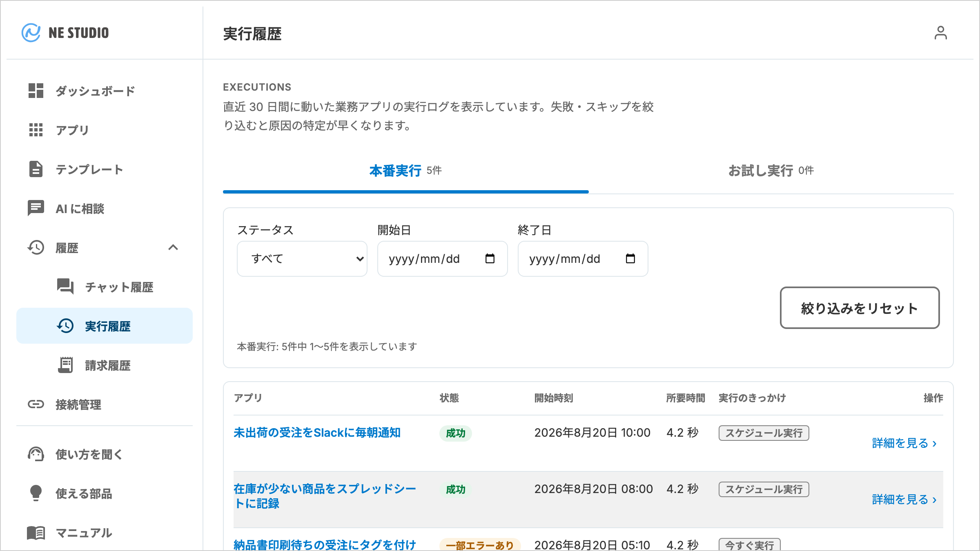Open ダッシュボード in the sidebar
This screenshot has width=980, height=551.
tap(105, 91)
